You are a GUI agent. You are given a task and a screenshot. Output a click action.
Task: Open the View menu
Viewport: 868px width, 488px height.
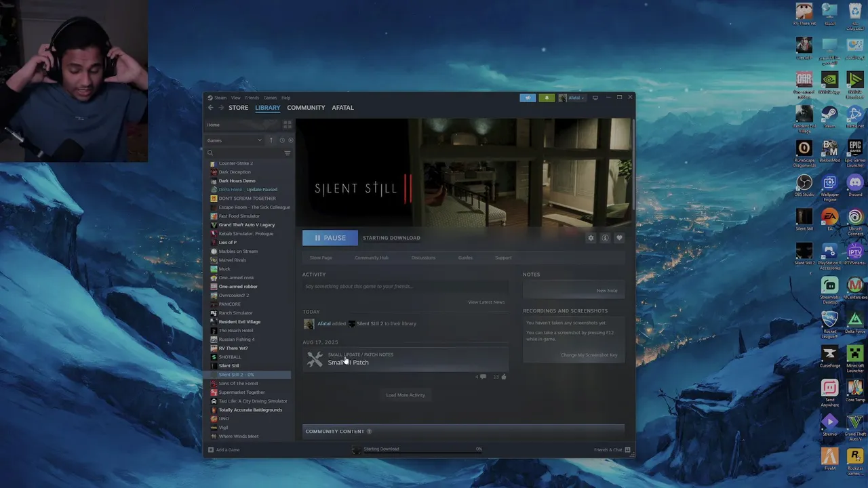pyautogui.click(x=236, y=98)
